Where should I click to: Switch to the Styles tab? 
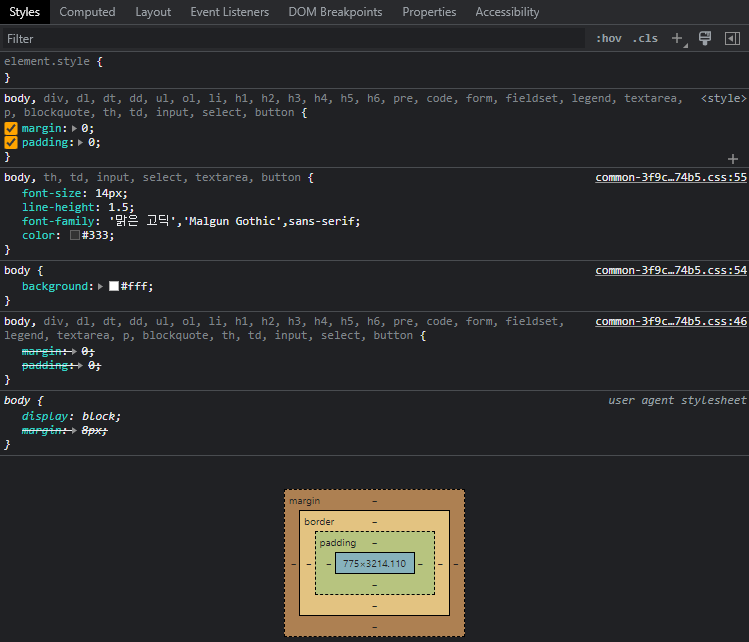click(25, 12)
